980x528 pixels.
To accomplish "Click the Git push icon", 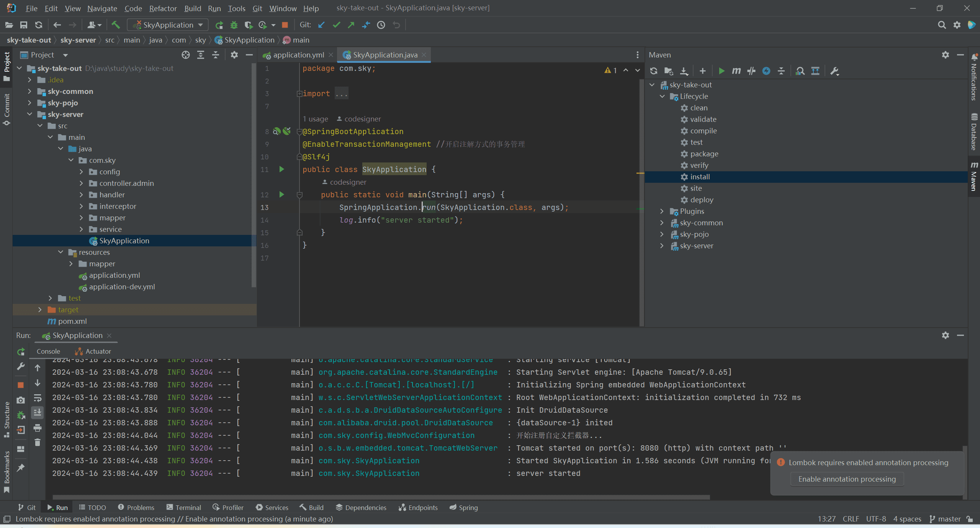I will [x=351, y=26].
